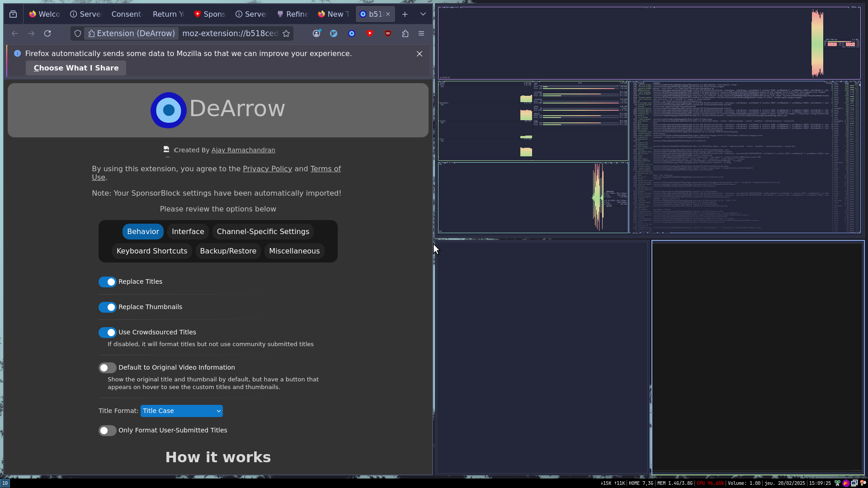Switch to the Refine browser tab
Viewport: 868px width, 488px height.
click(x=292, y=14)
